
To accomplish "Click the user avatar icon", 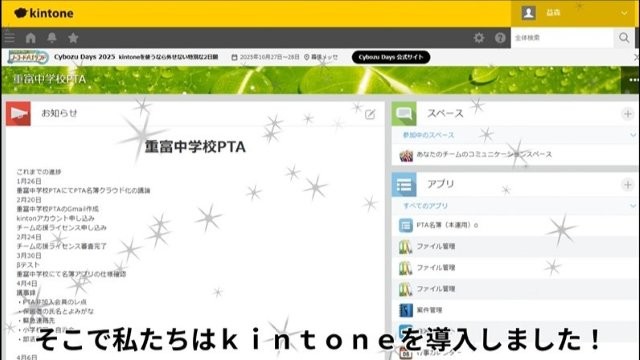I will pyautogui.click(x=529, y=13).
